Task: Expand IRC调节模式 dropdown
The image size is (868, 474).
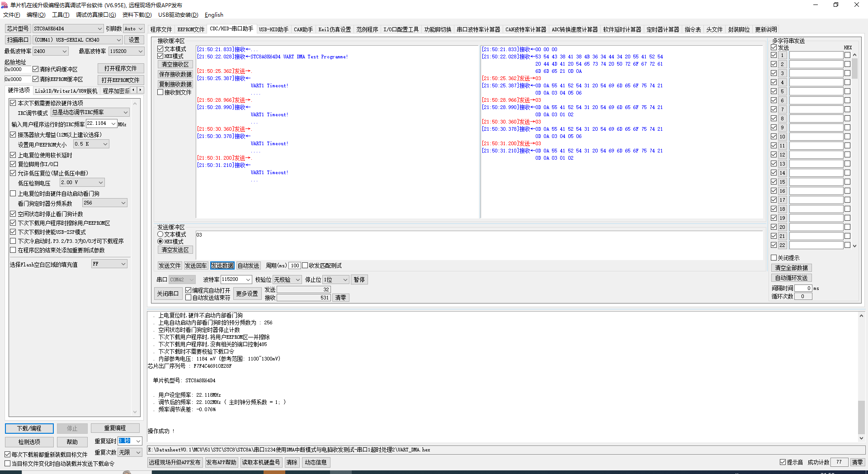Action: (90, 112)
